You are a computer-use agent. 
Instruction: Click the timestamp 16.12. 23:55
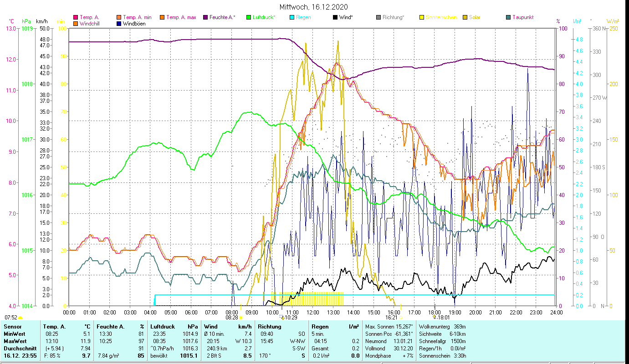click(x=20, y=356)
